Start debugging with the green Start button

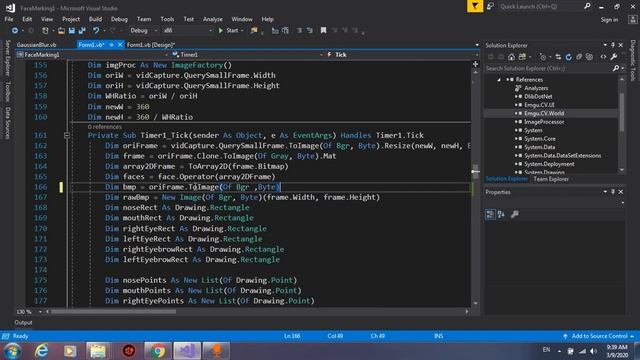[228, 31]
